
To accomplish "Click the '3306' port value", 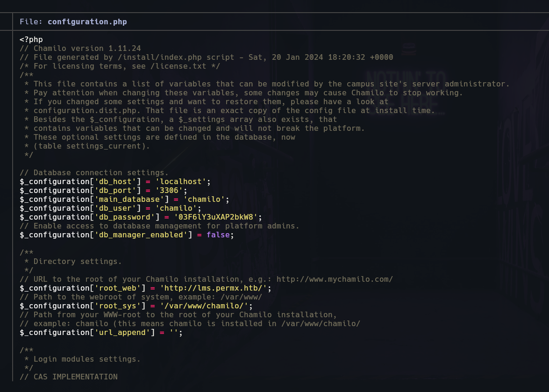I will pos(169,191).
